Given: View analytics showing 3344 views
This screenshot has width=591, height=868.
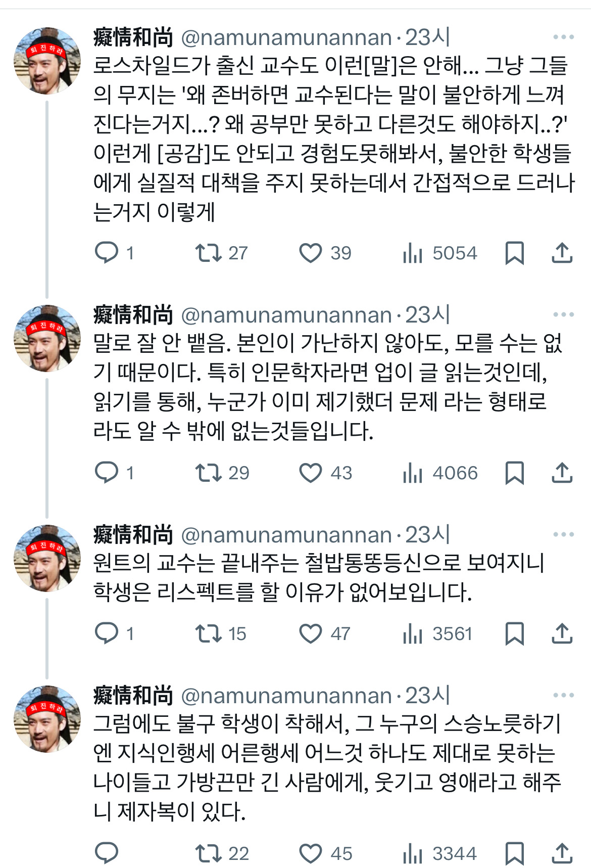Looking at the screenshot, I should [439, 854].
